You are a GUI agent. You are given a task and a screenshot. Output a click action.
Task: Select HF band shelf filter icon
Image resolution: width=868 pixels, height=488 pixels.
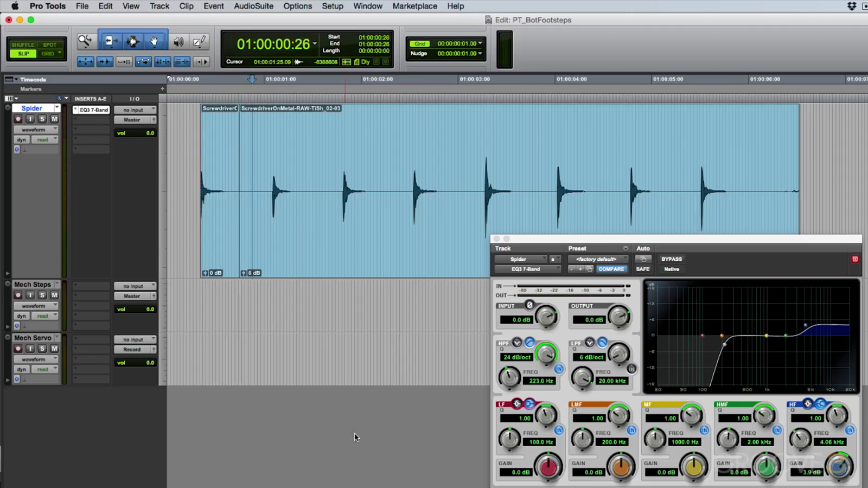(820, 403)
